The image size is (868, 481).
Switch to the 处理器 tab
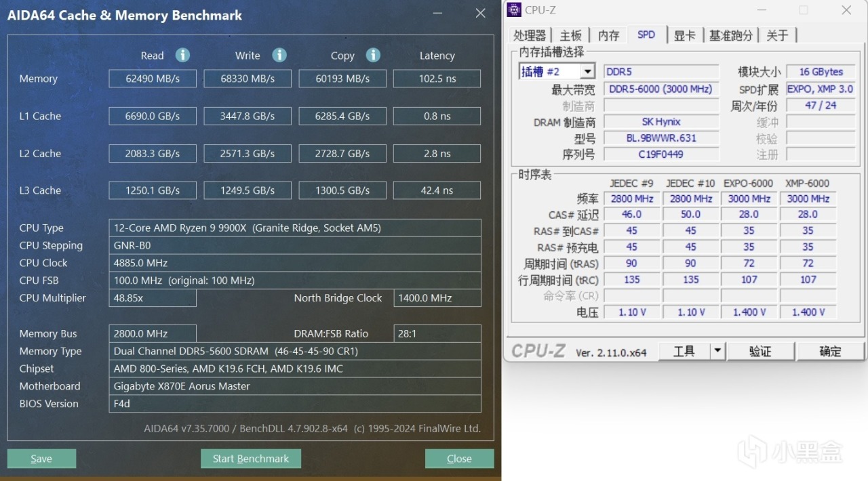pos(530,35)
